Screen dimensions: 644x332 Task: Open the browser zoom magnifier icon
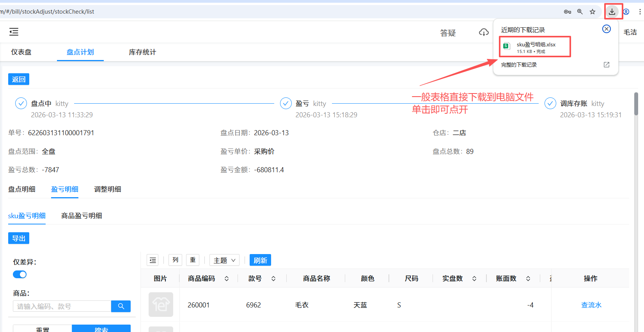[x=580, y=12]
